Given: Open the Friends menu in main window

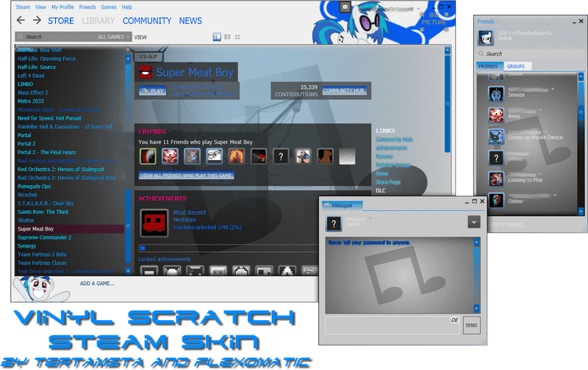Looking at the screenshot, I should (x=87, y=7).
